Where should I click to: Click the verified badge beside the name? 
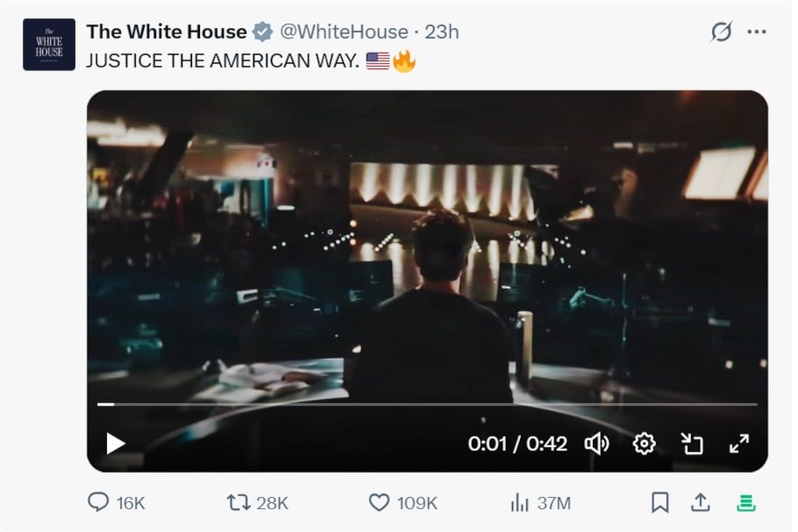tap(262, 32)
